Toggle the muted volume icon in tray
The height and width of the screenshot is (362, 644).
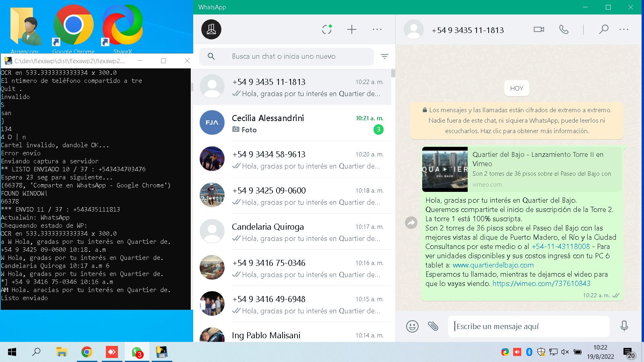coord(565,352)
